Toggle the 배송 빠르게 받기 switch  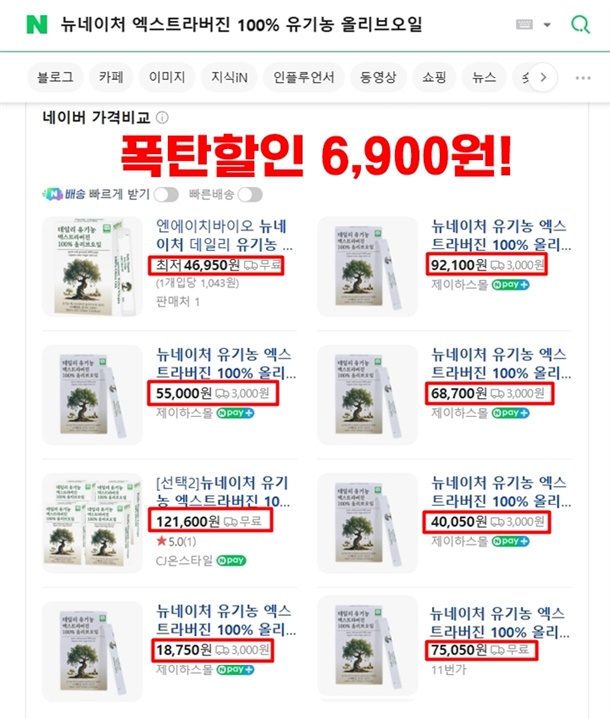click(x=166, y=194)
